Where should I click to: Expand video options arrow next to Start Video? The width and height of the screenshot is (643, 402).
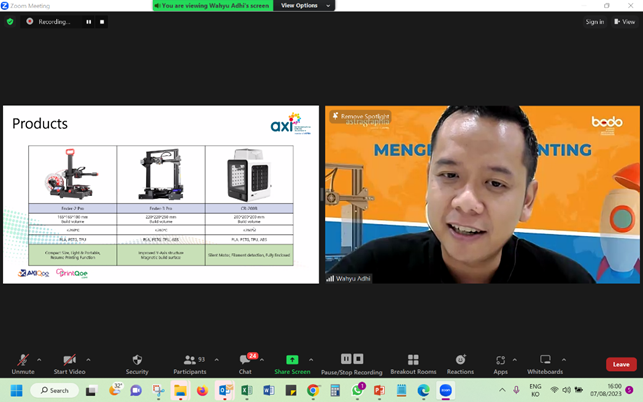[88, 360]
